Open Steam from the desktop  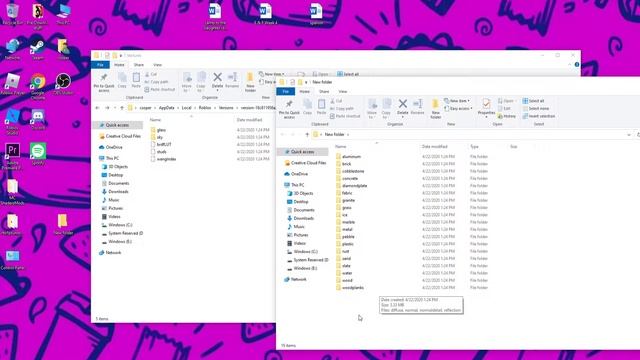coord(38,49)
